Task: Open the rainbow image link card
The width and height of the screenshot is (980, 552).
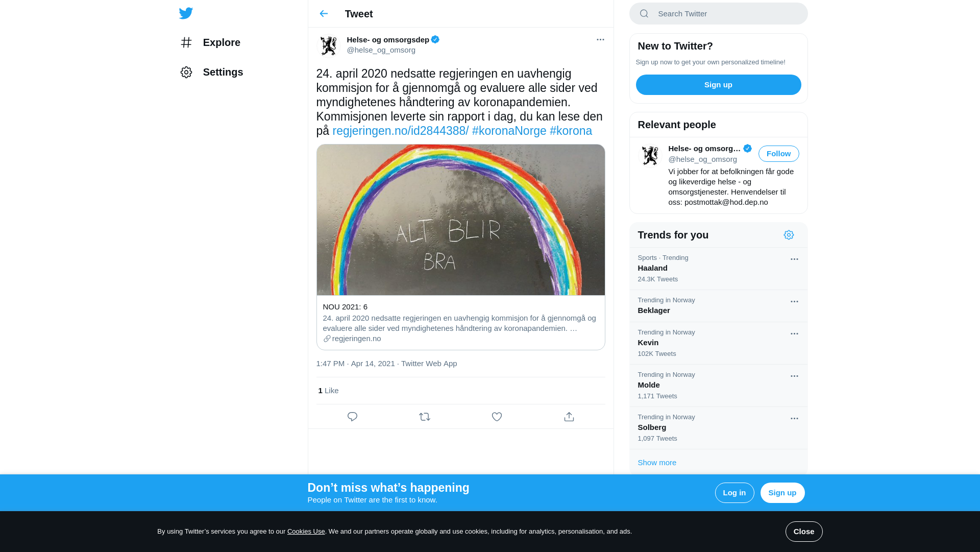Action: [460, 220]
